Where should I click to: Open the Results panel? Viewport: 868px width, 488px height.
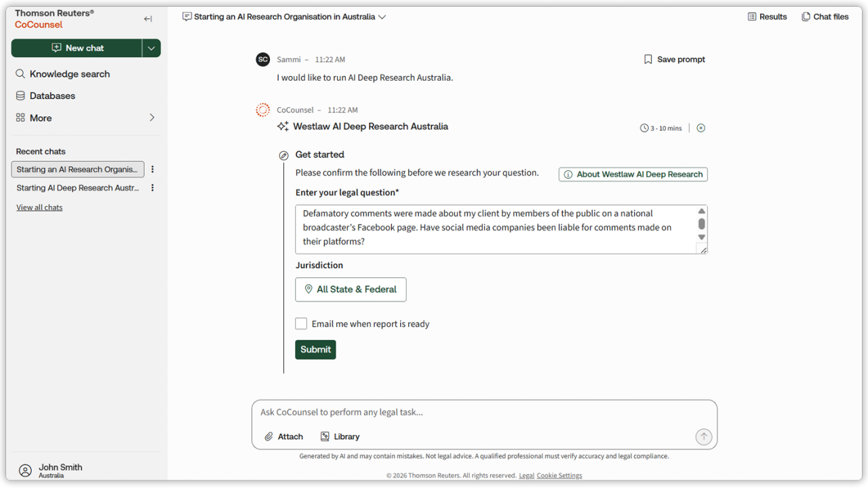coord(767,17)
